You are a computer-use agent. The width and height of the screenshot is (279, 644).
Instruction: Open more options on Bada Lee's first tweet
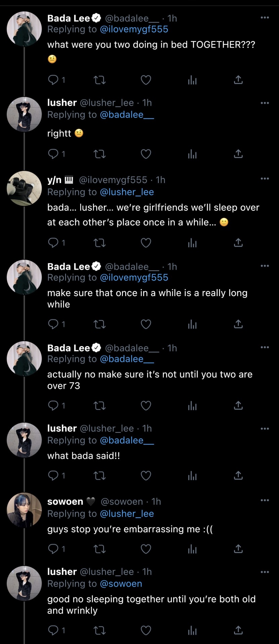point(265,17)
